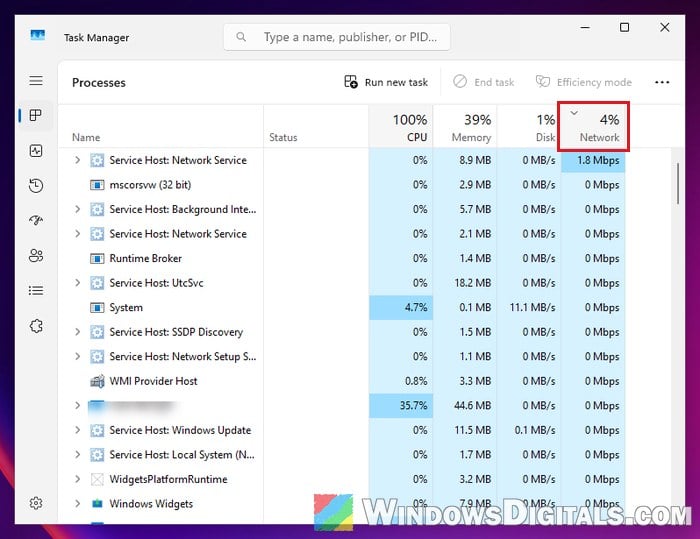The height and width of the screenshot is (539, 700).
Task: Click the Efficiency mode button
Action: tap(584, 82)
